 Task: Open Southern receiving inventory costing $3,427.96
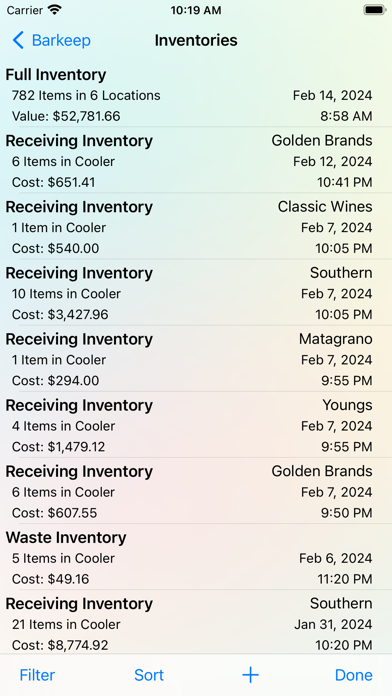point(196,293)
